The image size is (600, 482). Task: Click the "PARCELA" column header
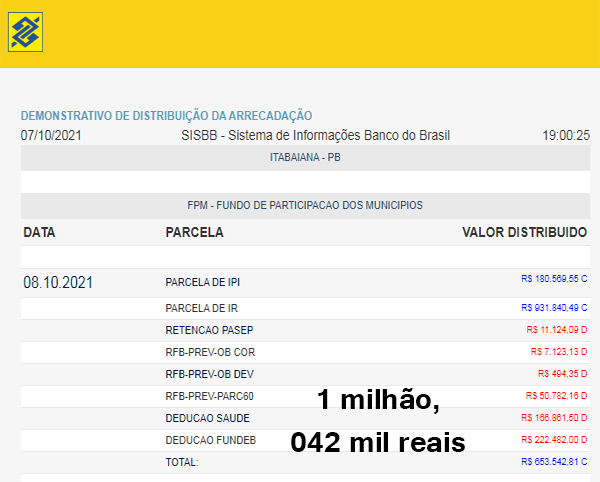194,232
